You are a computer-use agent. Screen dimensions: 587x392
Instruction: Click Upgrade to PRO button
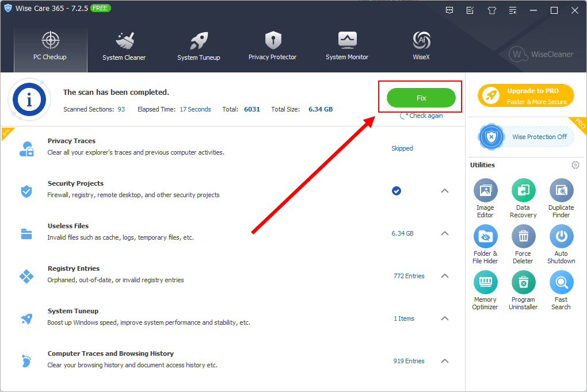tap(526, 96)
